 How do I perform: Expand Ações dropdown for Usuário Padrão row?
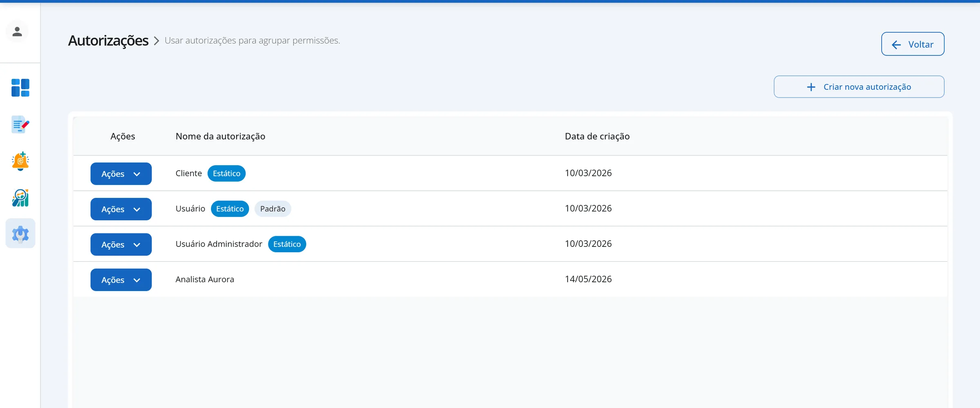pyautogui.click(x=121, y=209)
